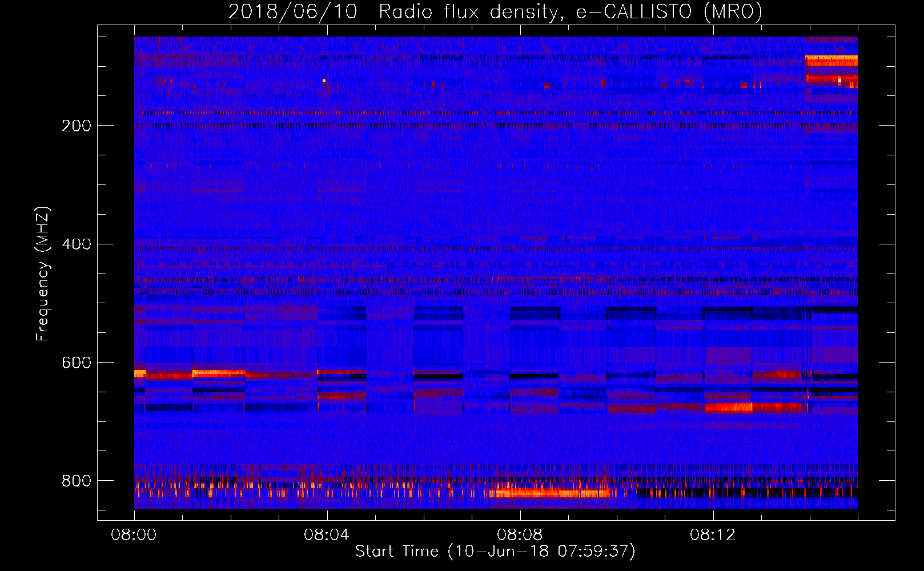Click the 800 frequency tick label
Screen dimensions: 924x571
pos(77,481)
